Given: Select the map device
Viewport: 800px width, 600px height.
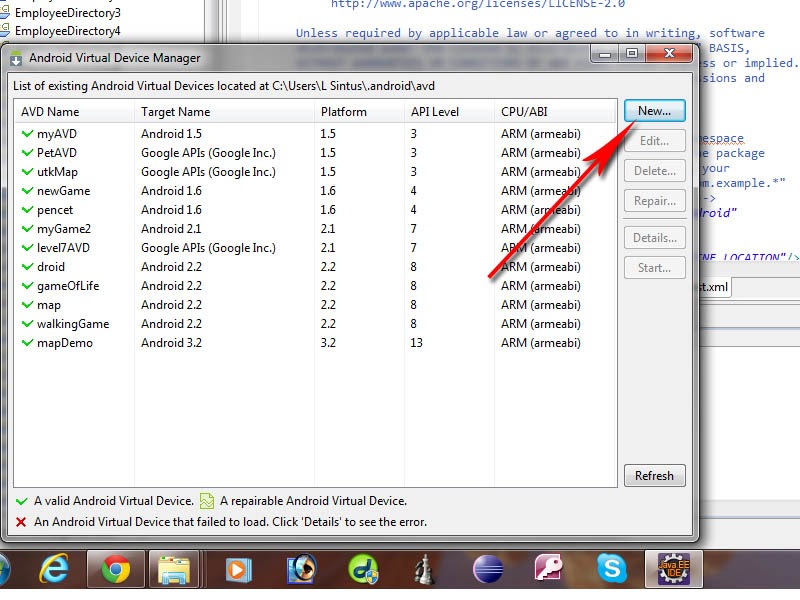Looking at the screenshot, I should click(315, 305).
